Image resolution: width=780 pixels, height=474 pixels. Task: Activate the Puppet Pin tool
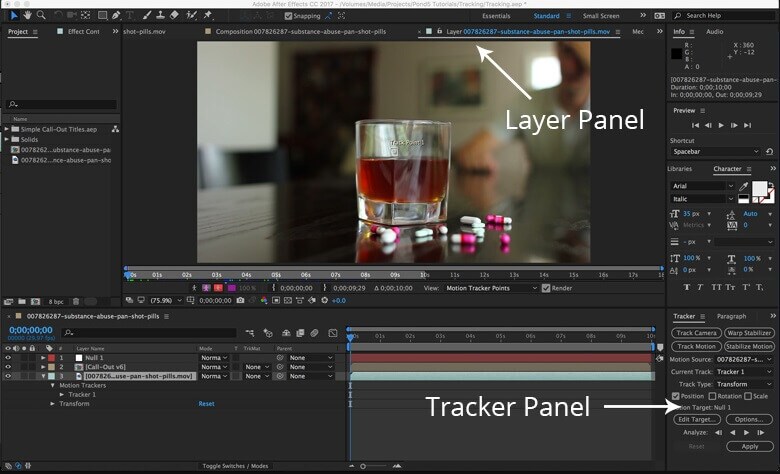coord(207,15)
